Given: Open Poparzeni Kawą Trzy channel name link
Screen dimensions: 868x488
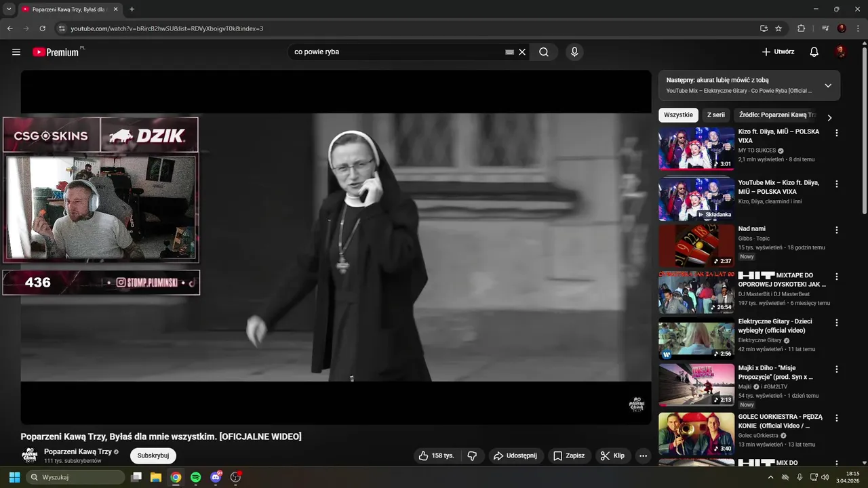Looking at the screenshot, I should click(78, 451).
